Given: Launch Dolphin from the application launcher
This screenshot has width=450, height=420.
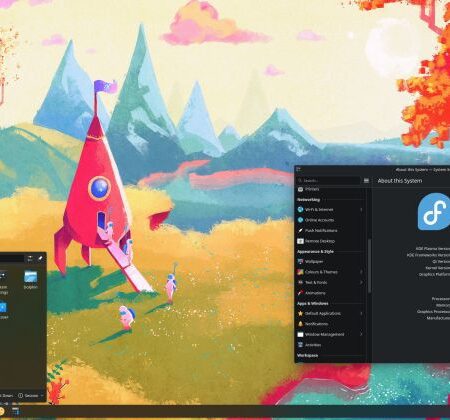Looking at the screenshot, I should coord(30,279).
